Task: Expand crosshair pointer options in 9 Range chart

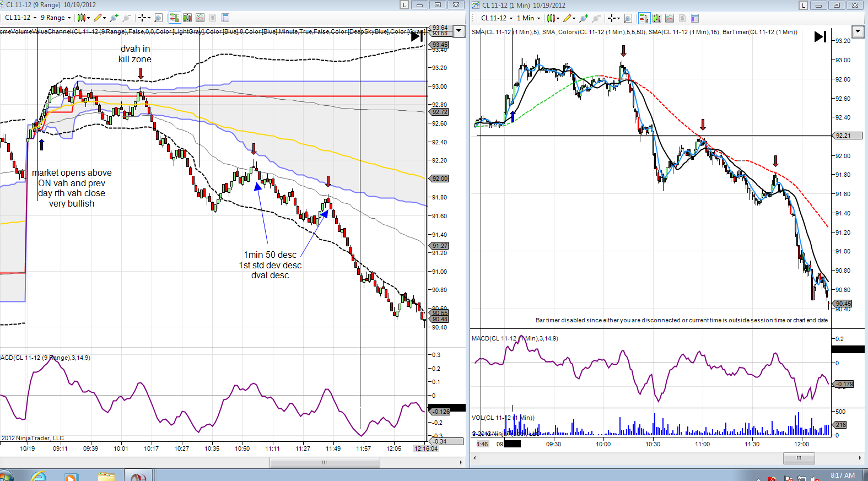Action: pos(149,18)
